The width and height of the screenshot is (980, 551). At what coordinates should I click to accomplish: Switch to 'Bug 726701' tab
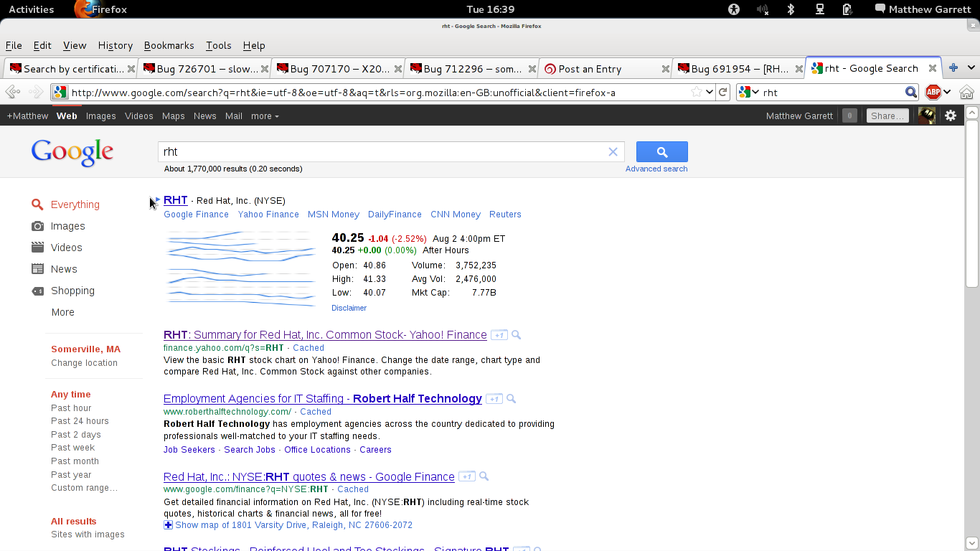204,69
